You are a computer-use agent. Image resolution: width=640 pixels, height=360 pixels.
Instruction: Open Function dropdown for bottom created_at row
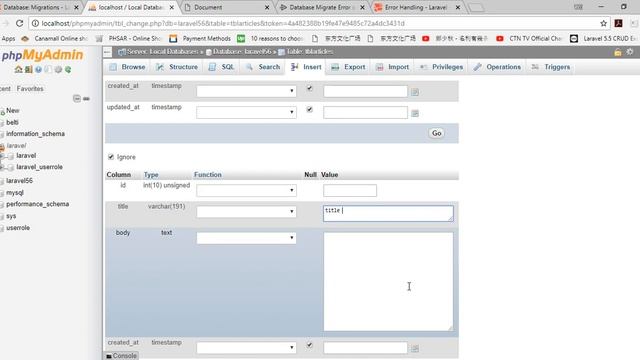point(246,348)
